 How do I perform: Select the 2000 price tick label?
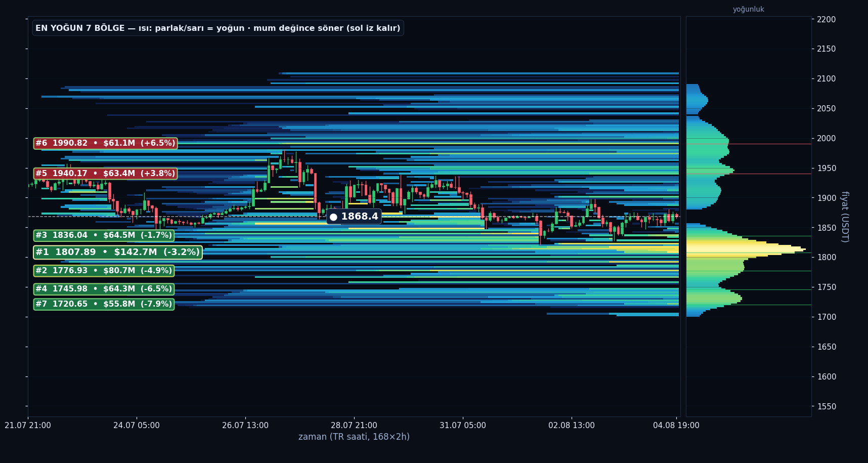pos(826,139)
